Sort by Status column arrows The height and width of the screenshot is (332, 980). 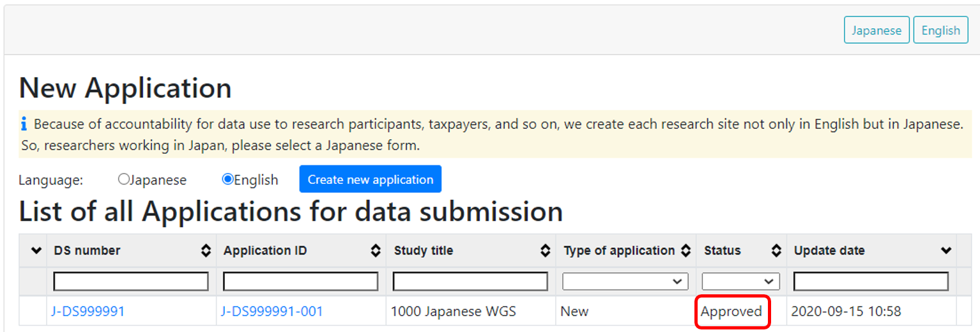[776, 251]
